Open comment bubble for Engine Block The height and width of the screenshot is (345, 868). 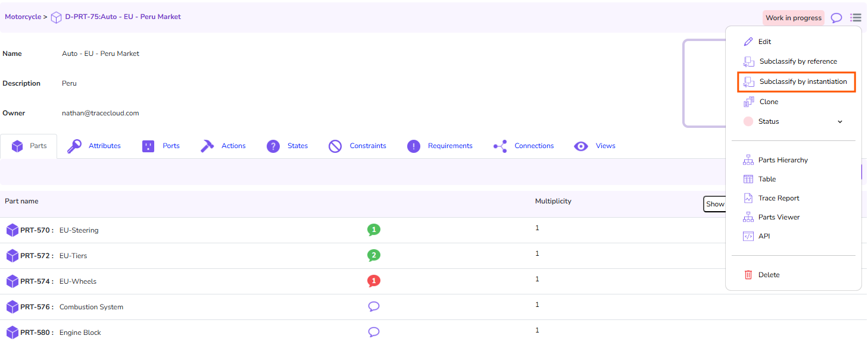point(374,332)
